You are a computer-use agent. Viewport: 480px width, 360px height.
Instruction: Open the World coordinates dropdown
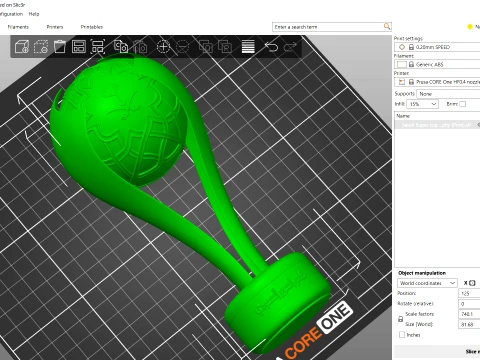(427, 283)
